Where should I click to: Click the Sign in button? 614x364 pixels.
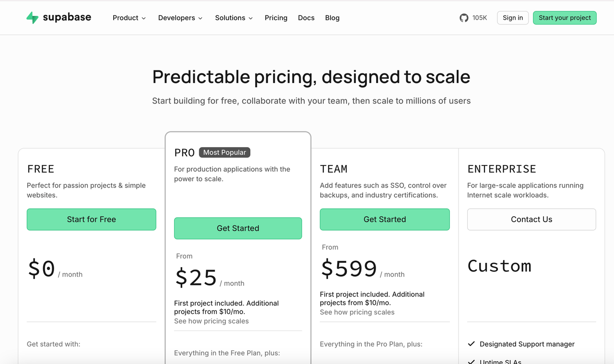pyautogui.click(x=513, y=18)
